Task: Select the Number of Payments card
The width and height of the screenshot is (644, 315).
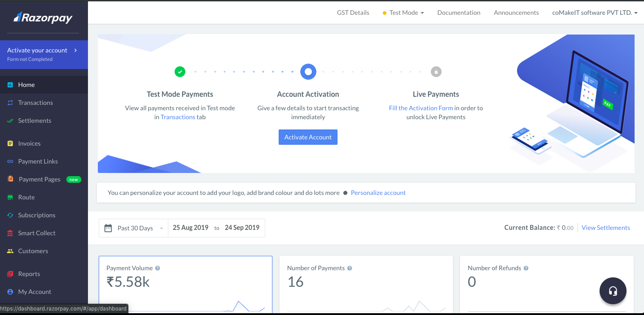Action: click(366, 282)
